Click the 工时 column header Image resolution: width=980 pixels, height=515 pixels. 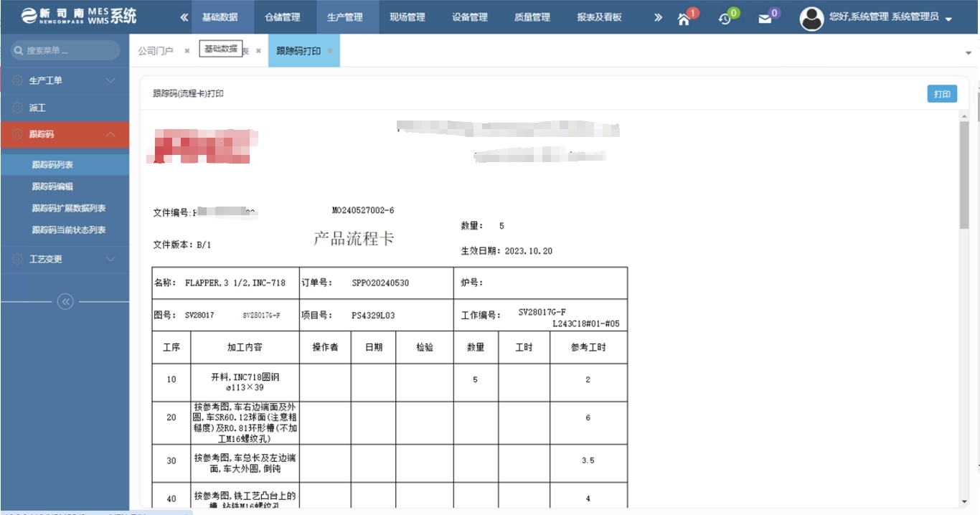(524, 347)
